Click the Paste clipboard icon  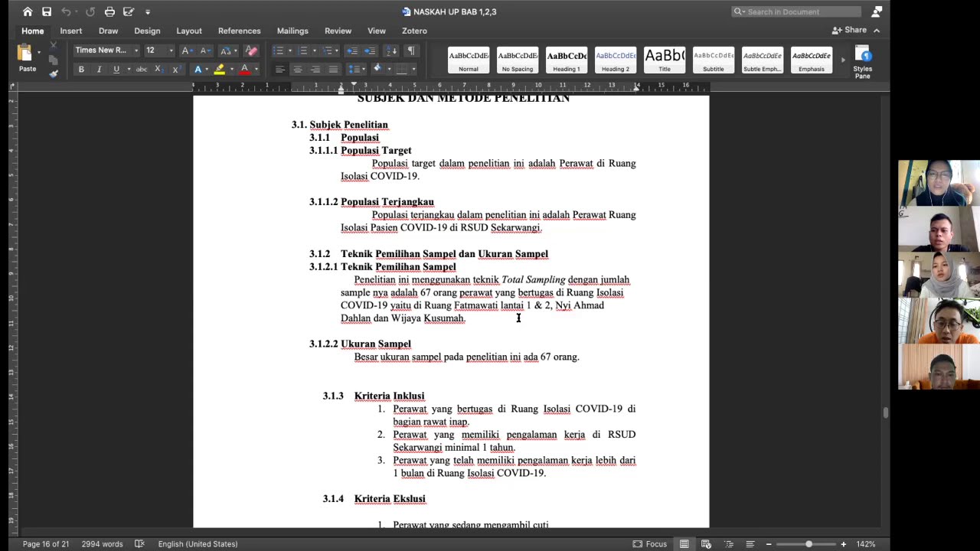click(24, 53)
